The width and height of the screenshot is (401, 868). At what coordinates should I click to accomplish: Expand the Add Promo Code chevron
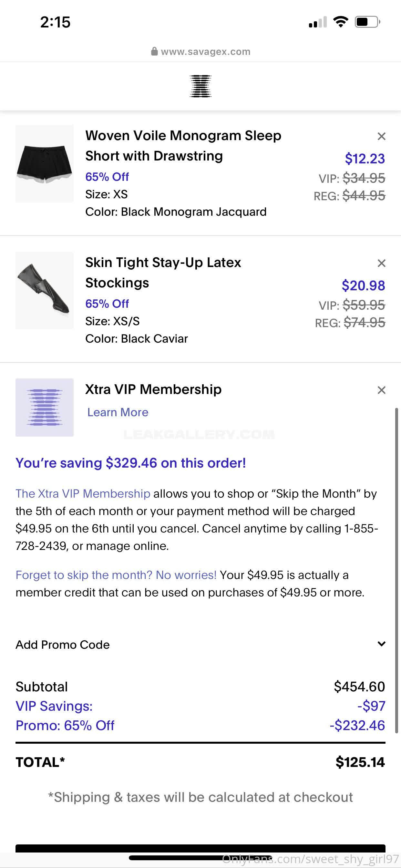(381, 644)
